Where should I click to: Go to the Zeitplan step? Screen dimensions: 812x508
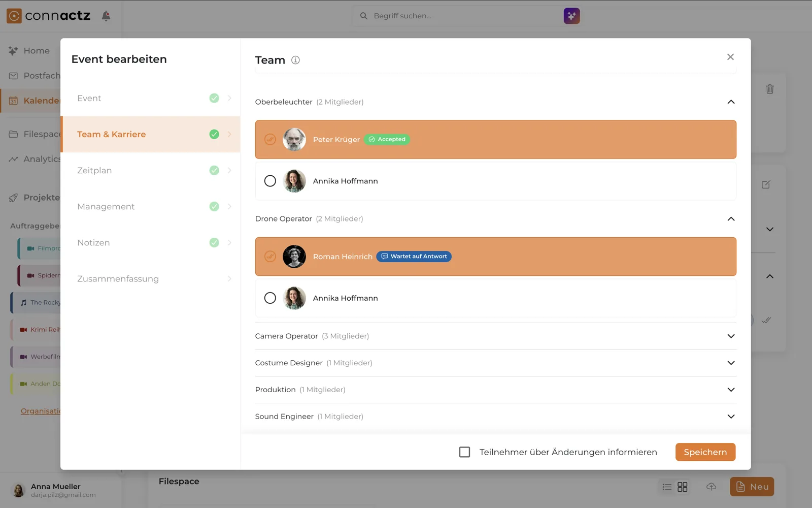(151, 170)
